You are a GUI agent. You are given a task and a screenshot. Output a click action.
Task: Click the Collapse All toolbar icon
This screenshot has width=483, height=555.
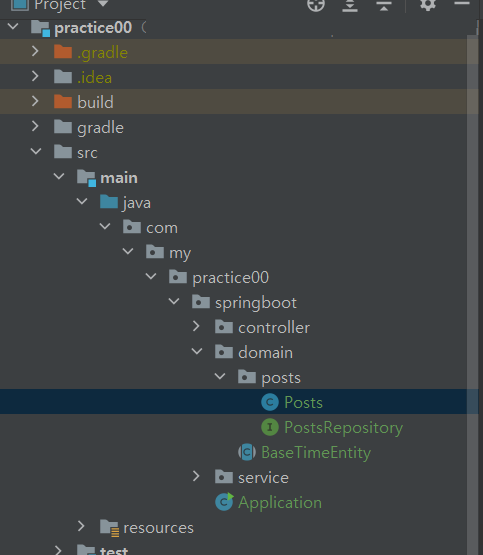pos(384,5)
